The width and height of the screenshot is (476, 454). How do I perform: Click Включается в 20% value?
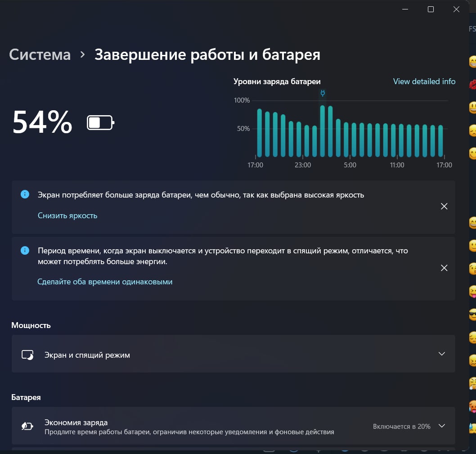[402, 427]
